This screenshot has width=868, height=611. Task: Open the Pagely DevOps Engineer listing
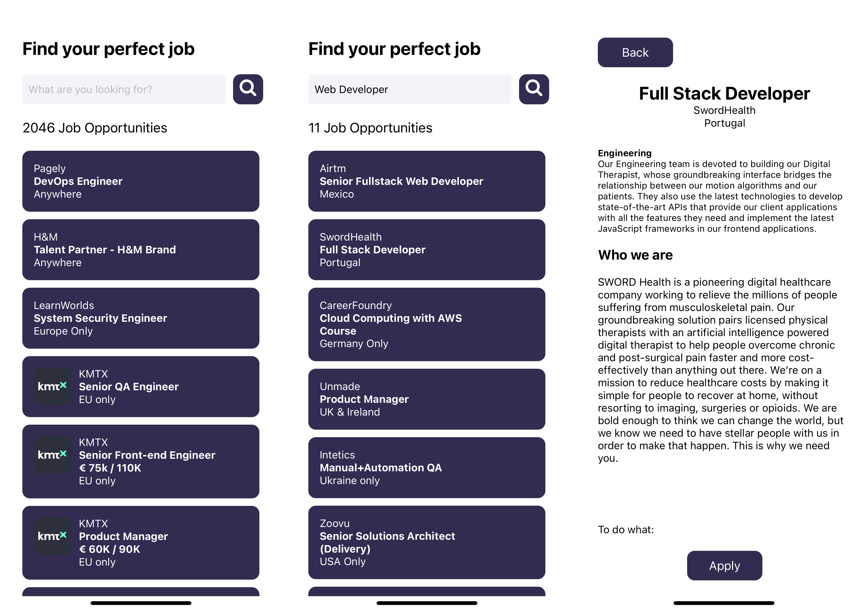[x=141, y=181]
